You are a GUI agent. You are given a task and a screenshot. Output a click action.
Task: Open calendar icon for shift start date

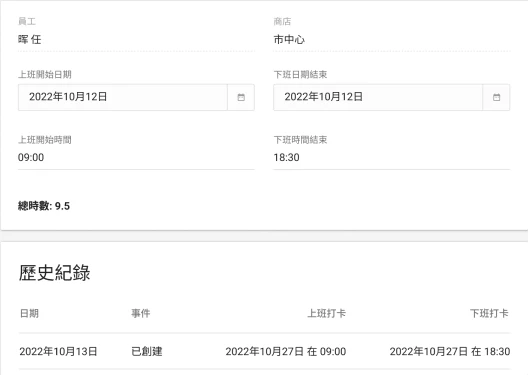(241, 97)
